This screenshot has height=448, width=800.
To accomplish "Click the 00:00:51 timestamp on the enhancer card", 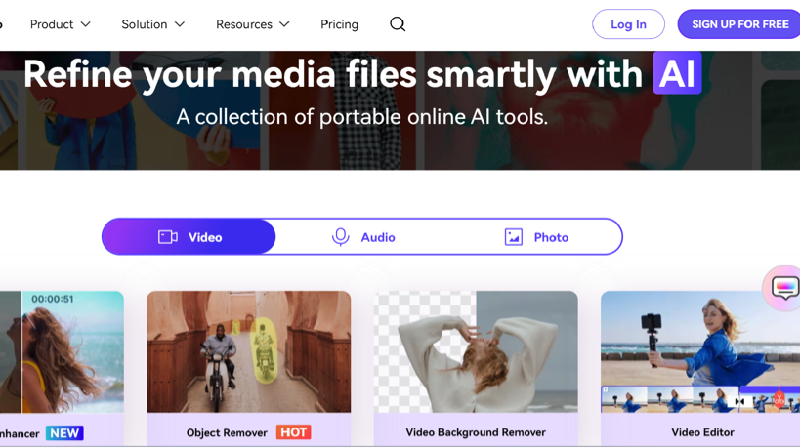I will coord(52,299).
